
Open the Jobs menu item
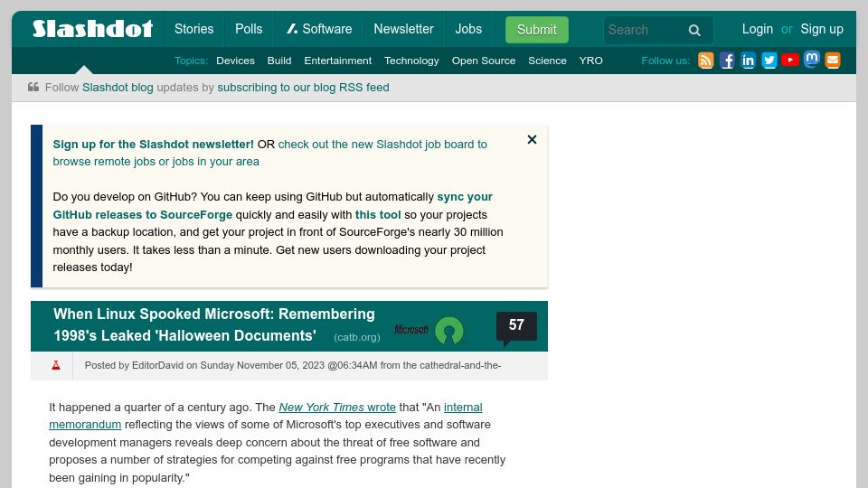(x=468, y=29)
